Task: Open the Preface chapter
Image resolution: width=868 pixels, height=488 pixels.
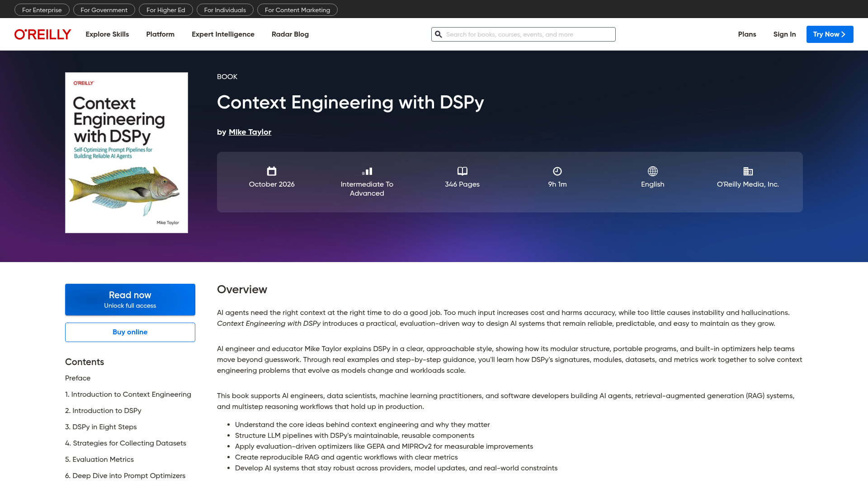Action: (x=78, y=378)
